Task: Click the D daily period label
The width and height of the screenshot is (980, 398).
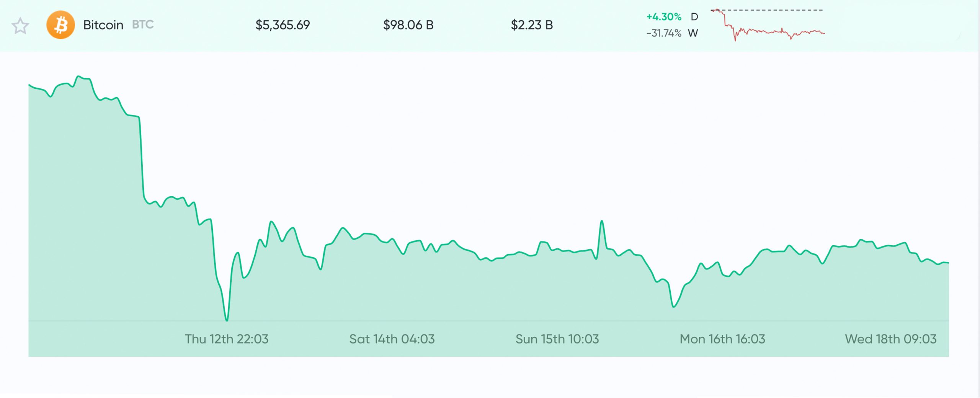Action: pyautogui.click(x=694, y=17)
